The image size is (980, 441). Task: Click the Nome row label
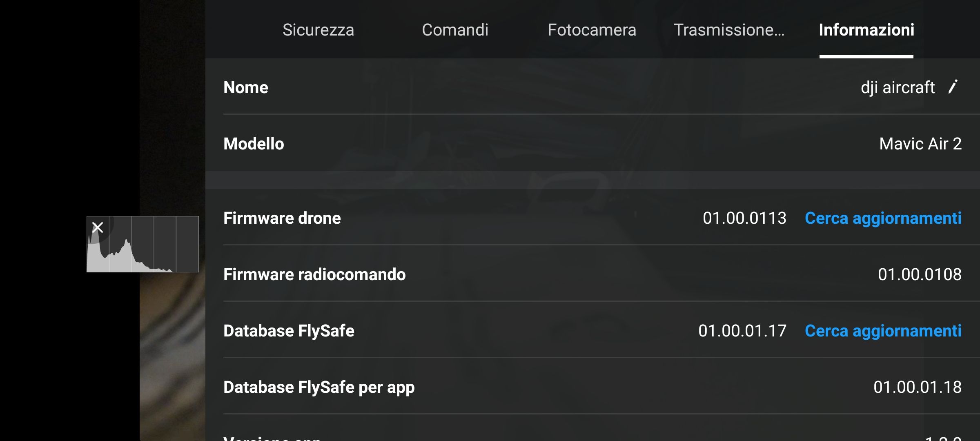tap(246, 87)
